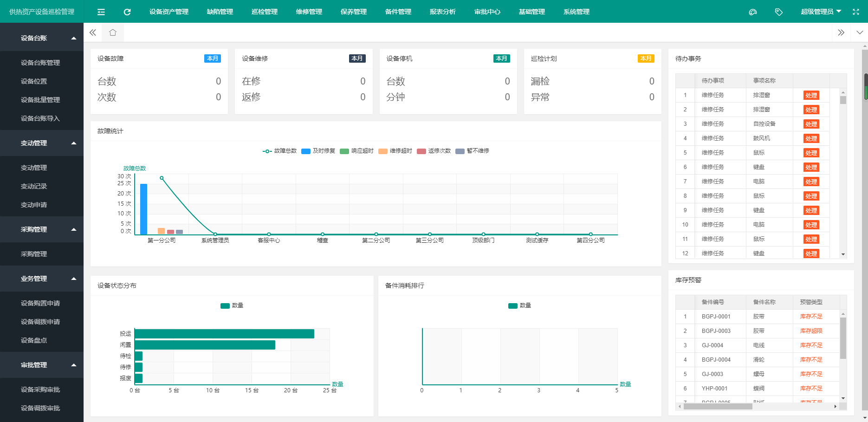Open the tab options down chevron

(860, 32)
